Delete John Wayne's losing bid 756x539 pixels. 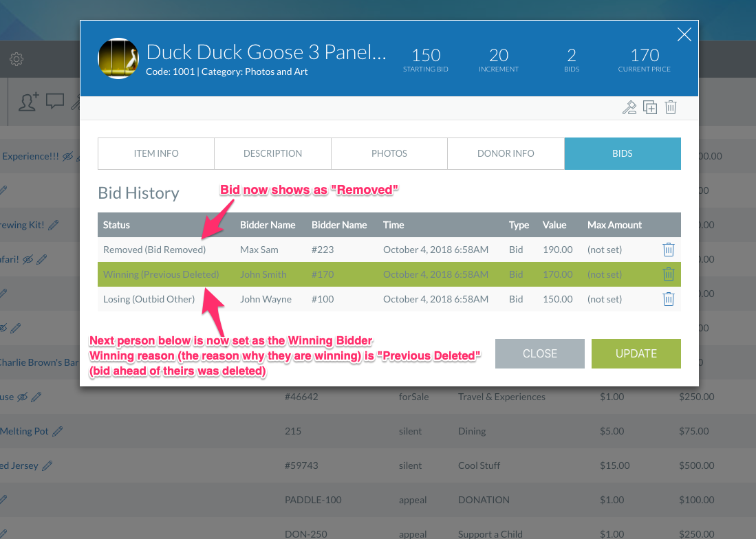[x=668, y=299]
